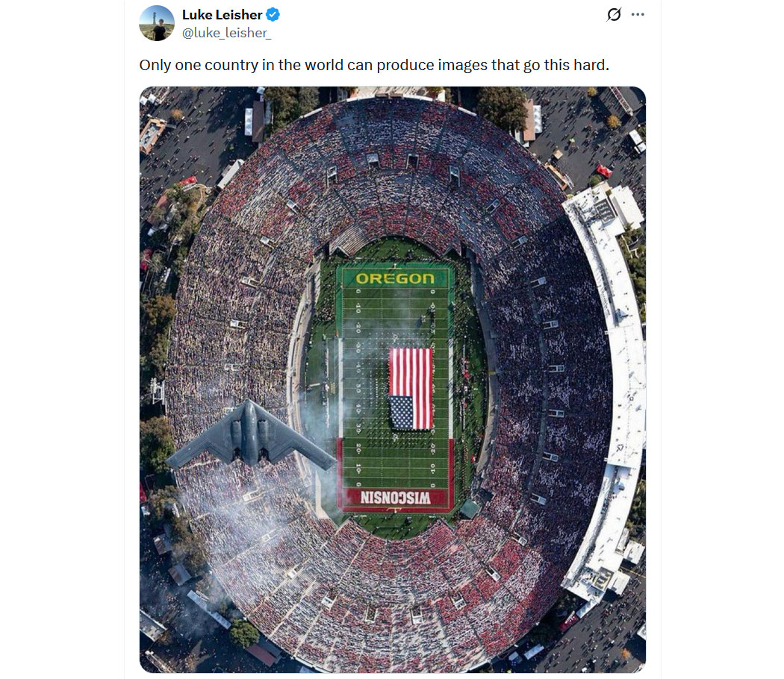This screenshot has height=679, width=784.
Task: Open the @luke_leisher_ handle link
Action: click(226, 33)
